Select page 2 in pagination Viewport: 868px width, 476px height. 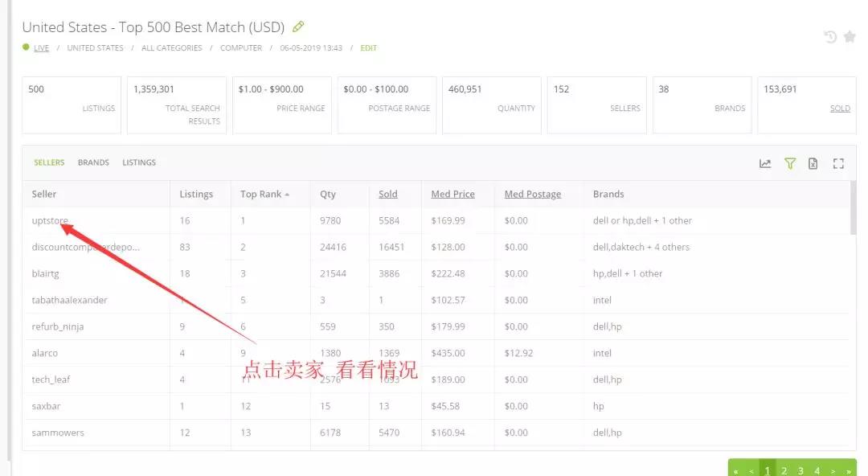784,471
